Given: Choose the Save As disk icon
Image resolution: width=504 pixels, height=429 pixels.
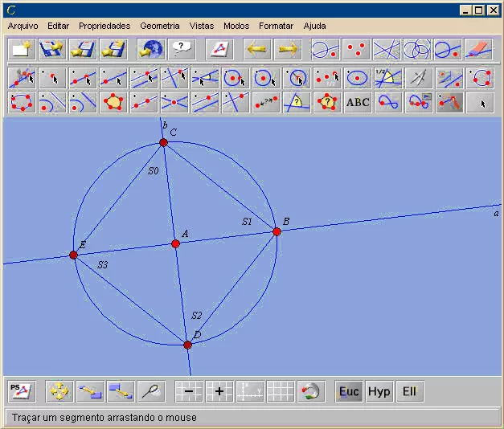Looking at the screenshot, I should click(113, 49).
